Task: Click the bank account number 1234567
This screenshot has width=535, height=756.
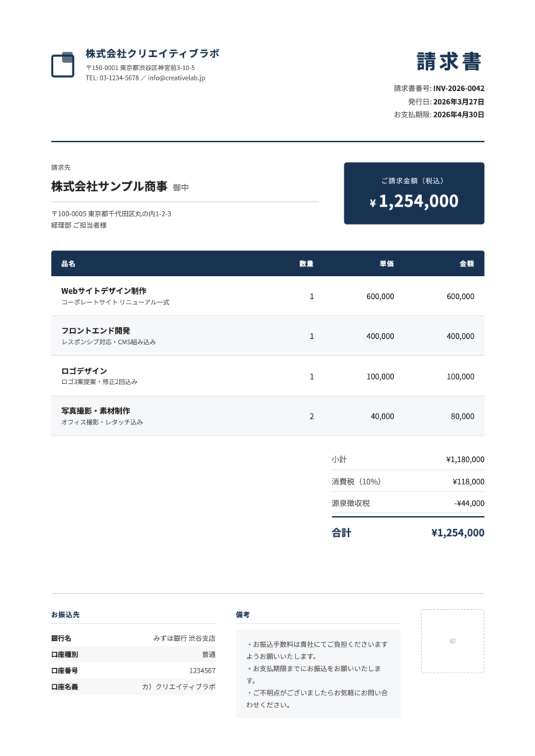Action: tap(202, 670)
